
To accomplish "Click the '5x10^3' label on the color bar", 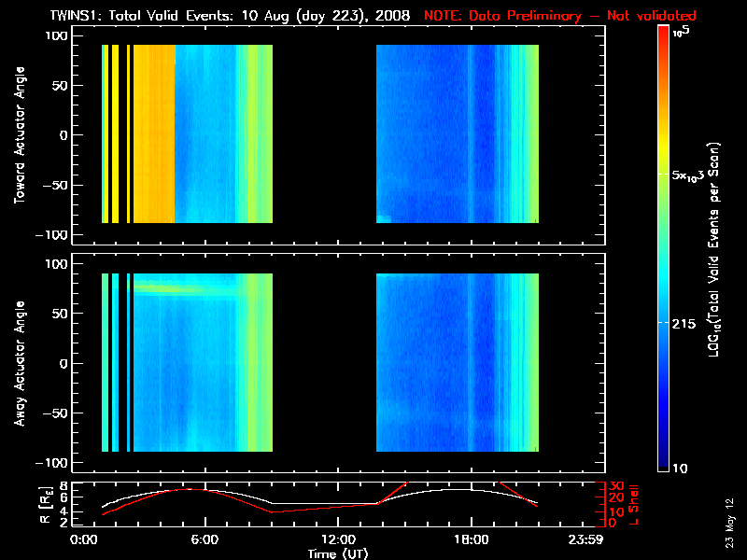I will coord(687,175).
